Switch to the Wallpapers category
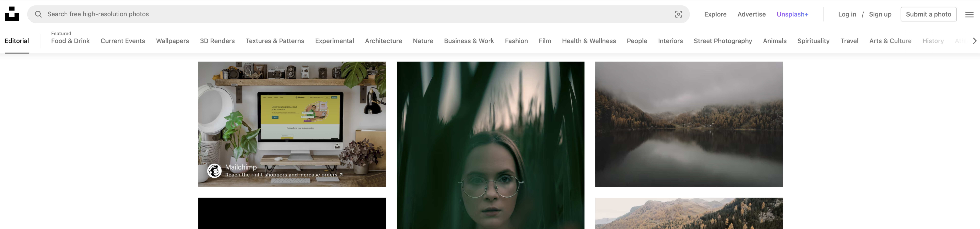This screenshot has height=229, width=980. point(172,41)
